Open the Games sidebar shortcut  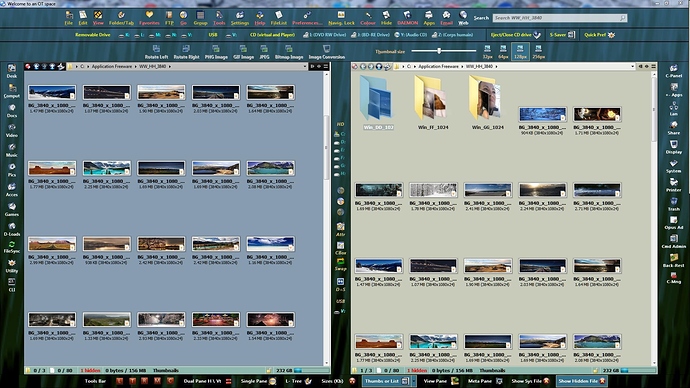coord(11,209)
